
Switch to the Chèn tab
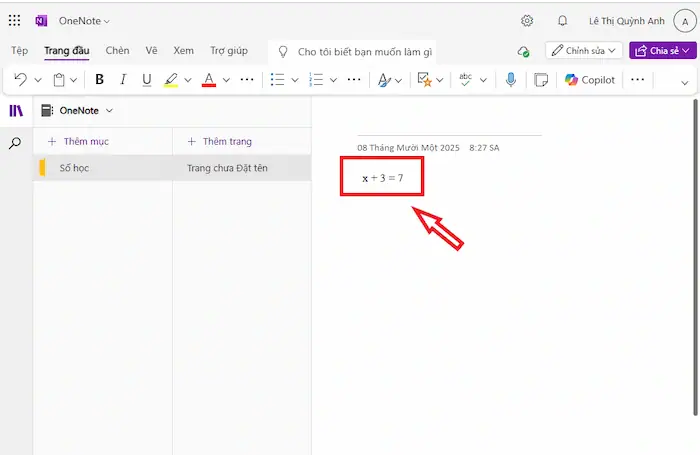tap(117, 50)
